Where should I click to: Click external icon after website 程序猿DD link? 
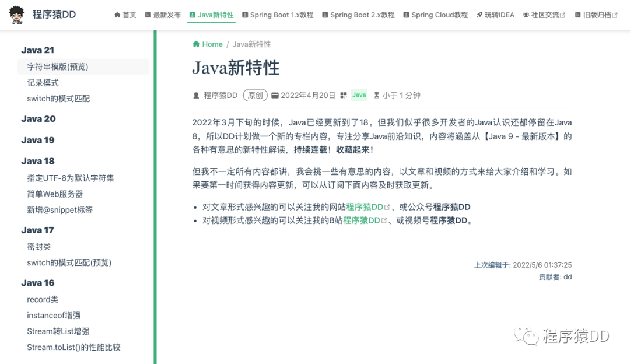387,207
